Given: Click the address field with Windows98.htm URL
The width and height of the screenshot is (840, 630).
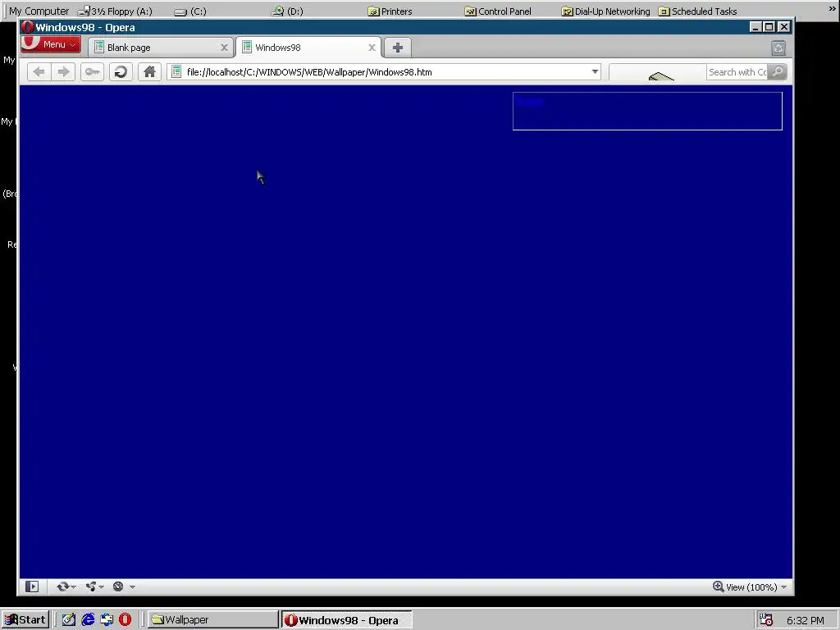Looking at the screenshot, I should pos(386,72).
